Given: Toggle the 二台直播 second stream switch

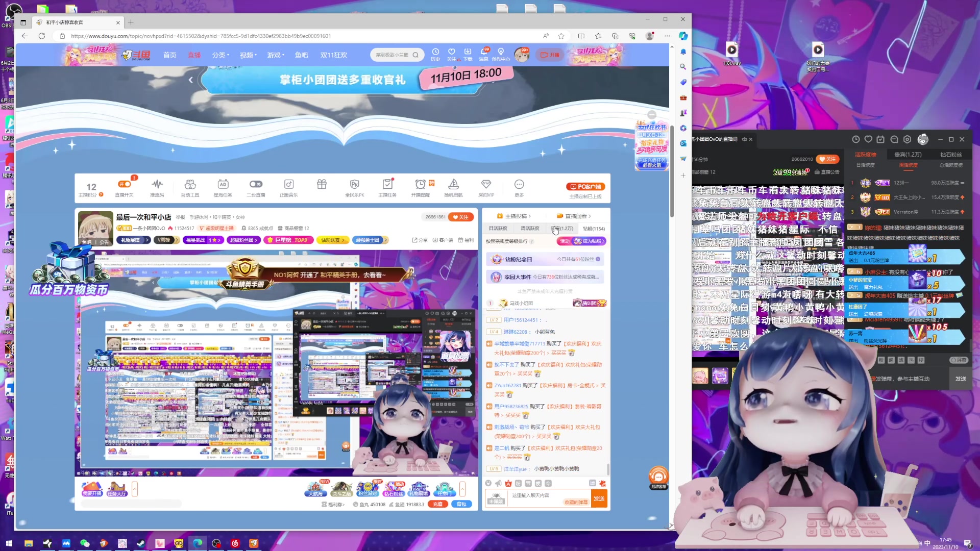Looking at the screenshot, I should (256, 184).
